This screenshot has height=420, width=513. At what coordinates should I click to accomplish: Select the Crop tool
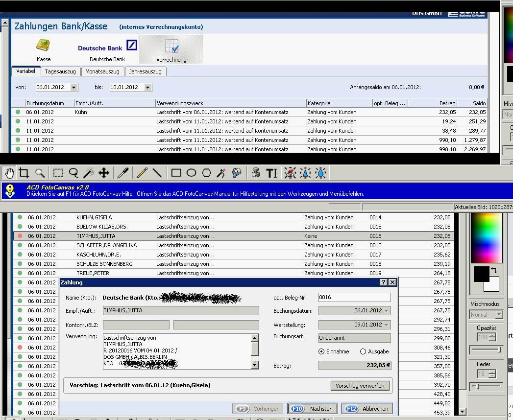[x=24, y=173]
